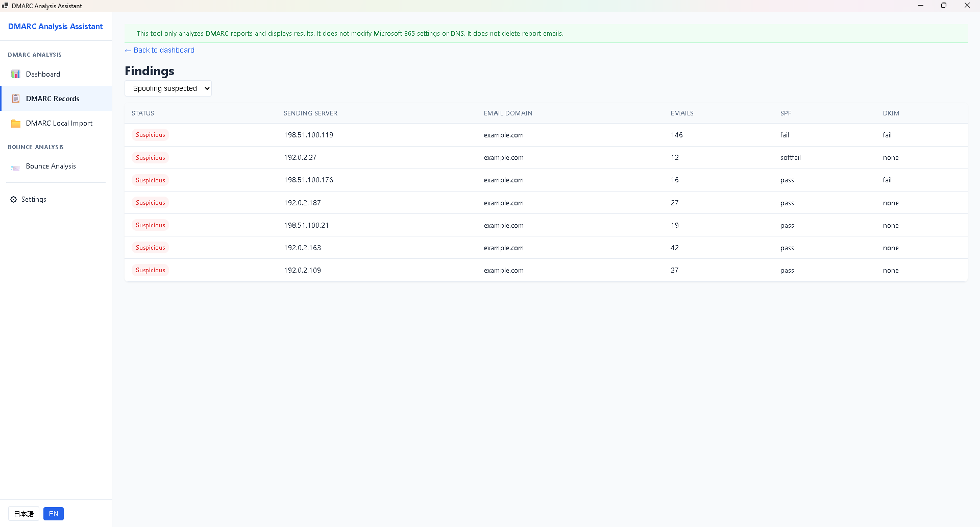Click the email count 146
The width and height of the screenshot is (980, 527).
point(677,135)
